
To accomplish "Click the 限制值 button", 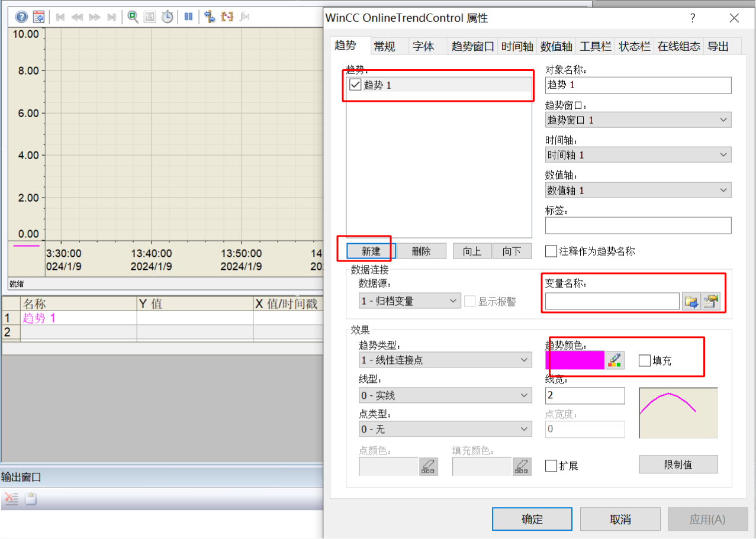I will (x=678, y=464).
